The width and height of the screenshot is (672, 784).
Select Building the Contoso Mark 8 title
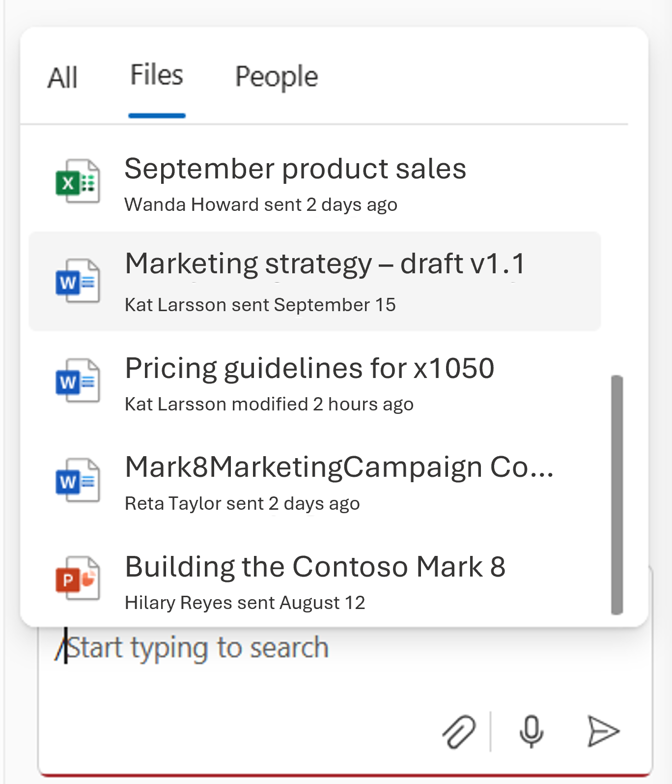[315, 567]
